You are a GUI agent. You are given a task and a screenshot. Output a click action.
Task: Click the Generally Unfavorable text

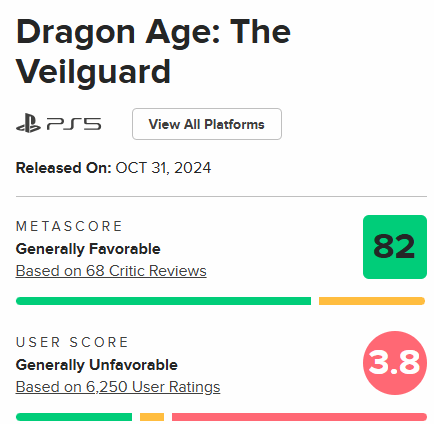point(97,365)
